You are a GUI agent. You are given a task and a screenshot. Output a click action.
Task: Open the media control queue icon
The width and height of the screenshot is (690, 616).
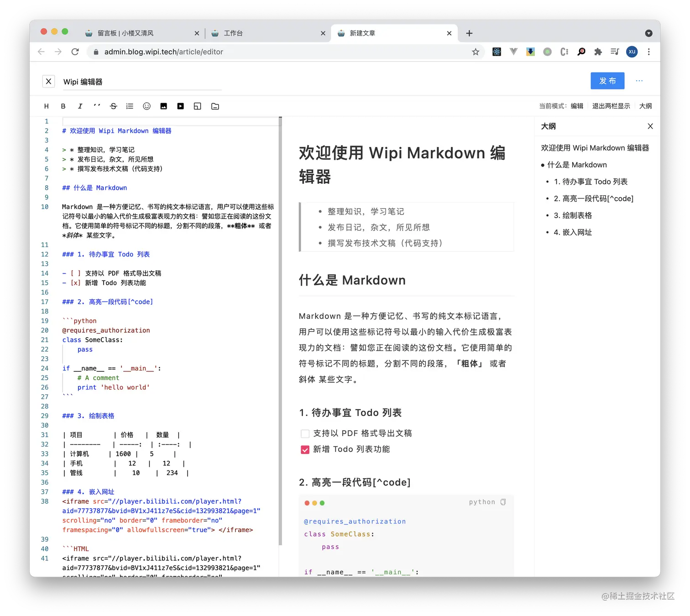click(615, 52)
